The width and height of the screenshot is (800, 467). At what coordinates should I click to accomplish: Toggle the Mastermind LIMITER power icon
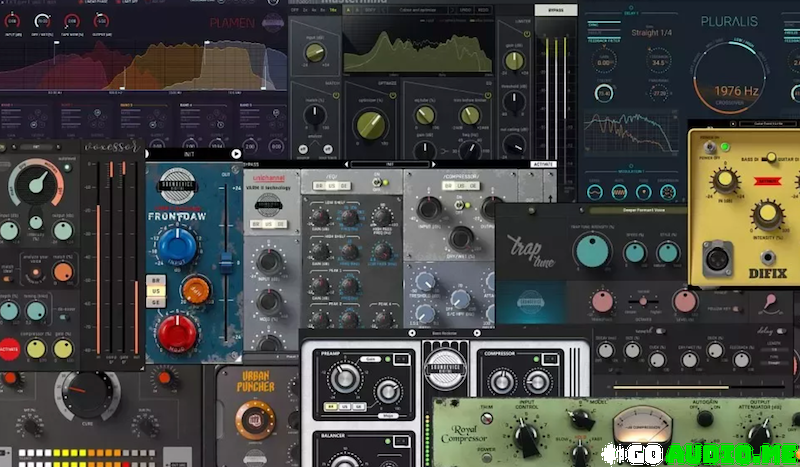pos(527,34)
